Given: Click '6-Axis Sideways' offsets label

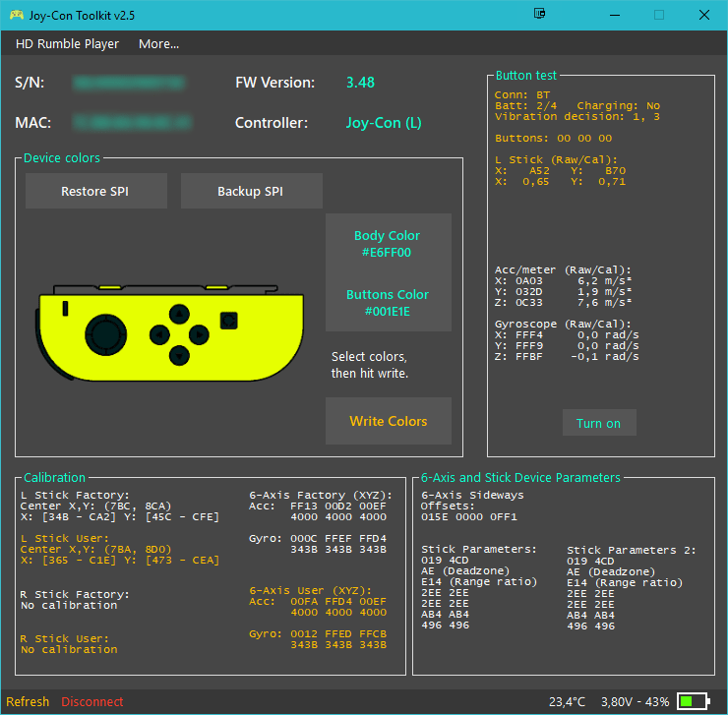Looking at the screenshot, I should tap(472, 496).
